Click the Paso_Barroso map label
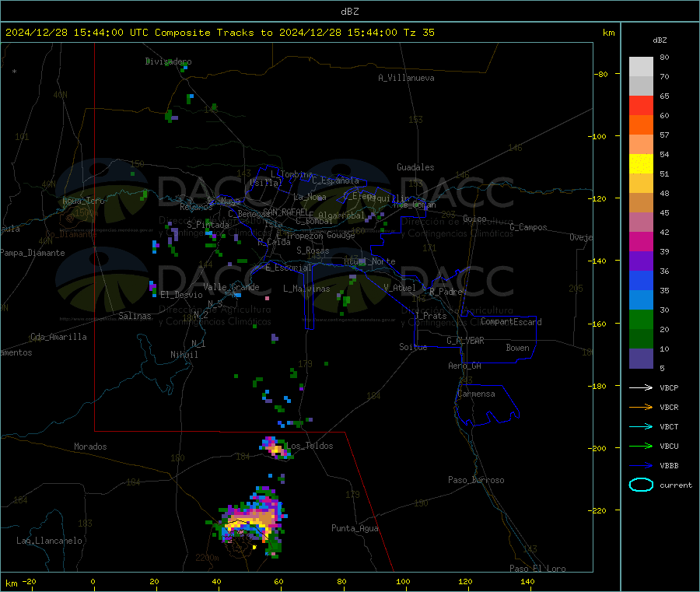The width and height of the screenshot is (700, 592). click(476, 480)
